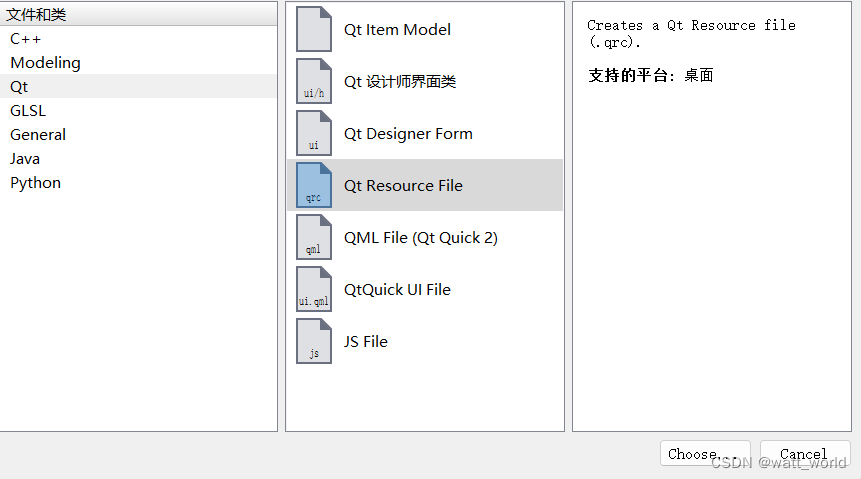
Task: Click the js file icon
Action: [314, 342]
